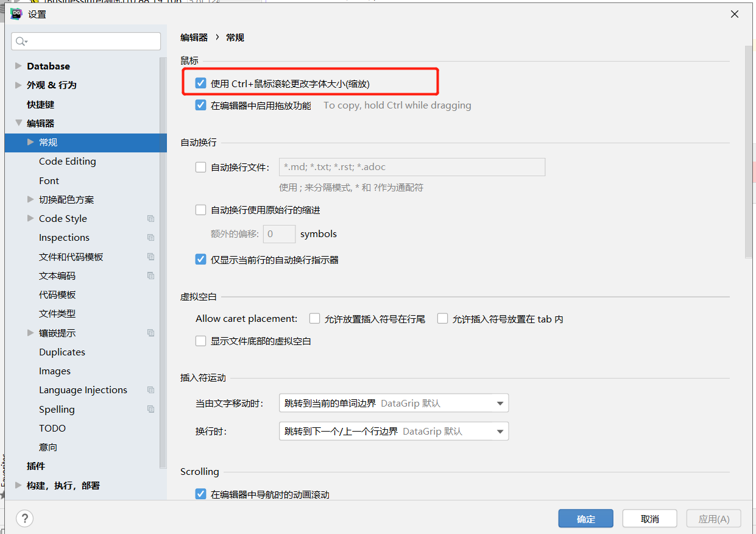Select the Font settings page

pos(49,180)
